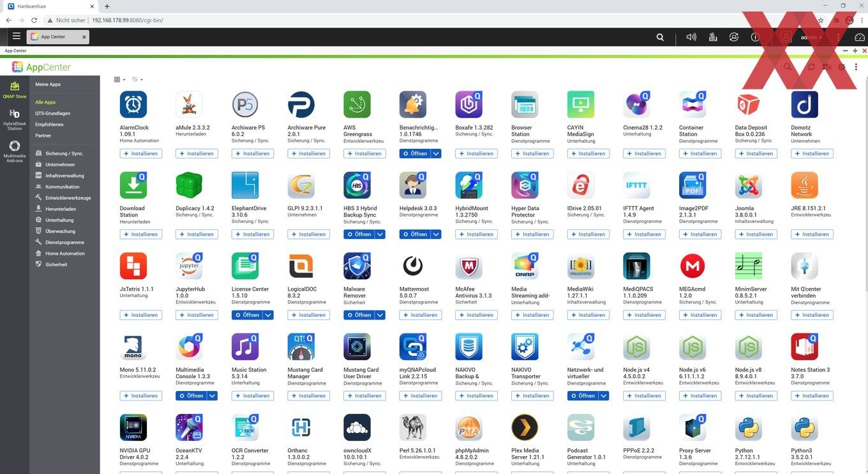Select the McAfee Antivirus app icon
Image resolution: width=868 pixels, height=474 pixels.
click(468, 266)
